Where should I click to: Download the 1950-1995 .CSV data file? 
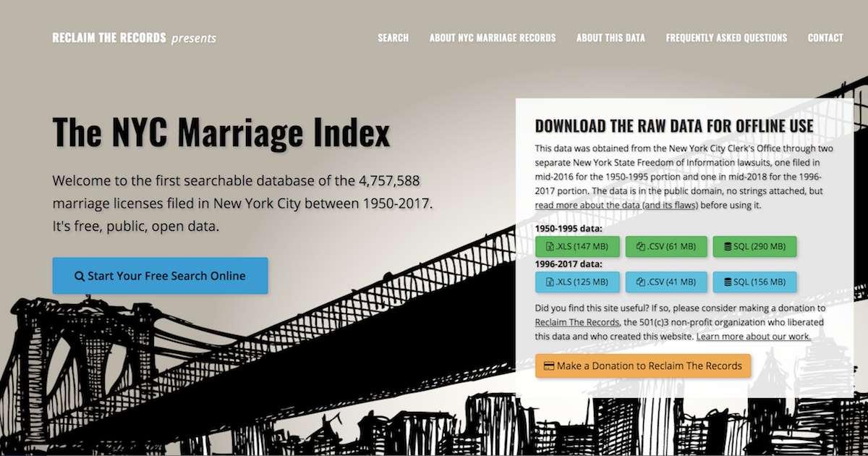tap(666, 246)
